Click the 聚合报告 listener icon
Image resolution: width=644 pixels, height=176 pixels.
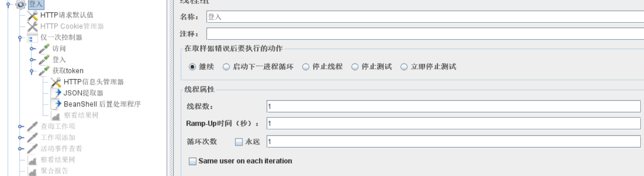pos(33,171)
